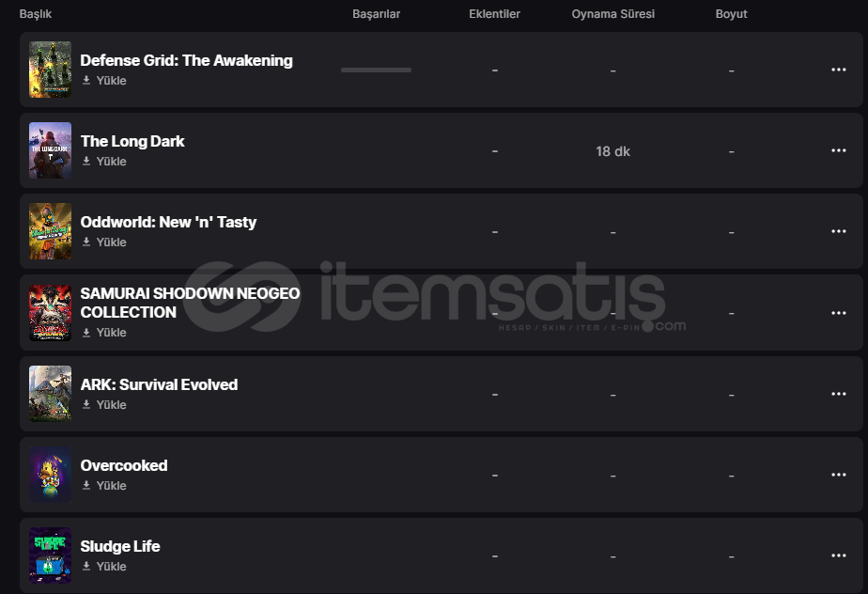
Task: Open the Sludge Life title link
Action: pyautogui.click(x=120, y=546)
